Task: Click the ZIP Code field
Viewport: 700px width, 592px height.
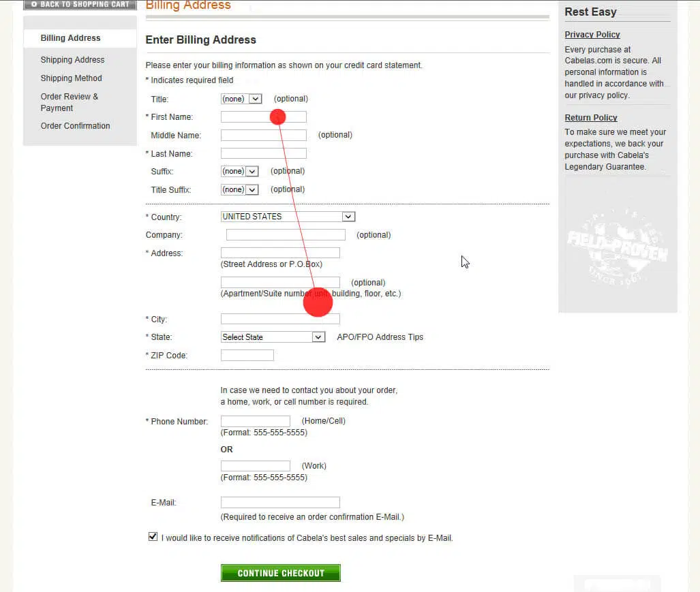Action: (247, 356)
